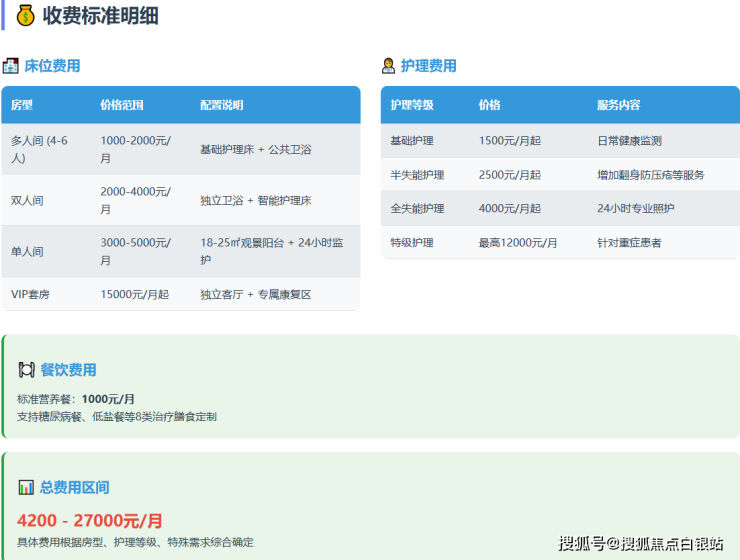Viewport: 740px width, 560px height.
Task: Click the 配置说明 column header
Action: coord(222,105)
